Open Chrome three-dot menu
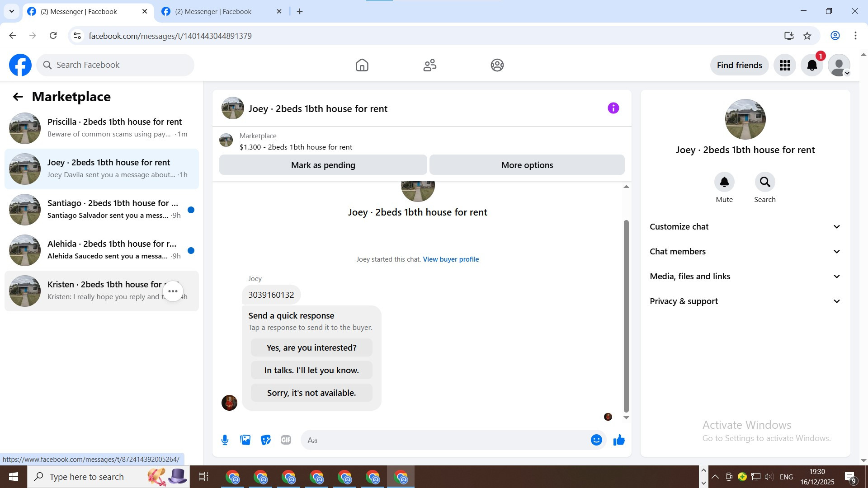 [x=855, y=36]
